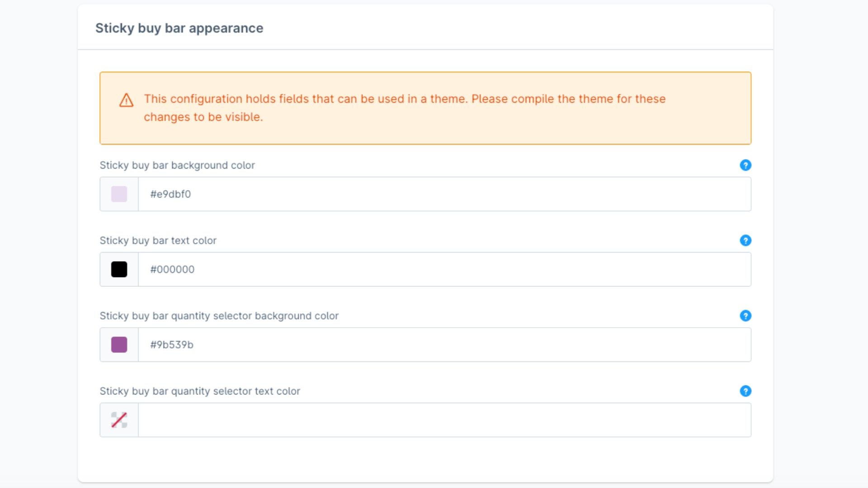868x488 pixels.
Task: Click the "Sticky buy bar appearance" heading
Action: (x=179, y=28)
